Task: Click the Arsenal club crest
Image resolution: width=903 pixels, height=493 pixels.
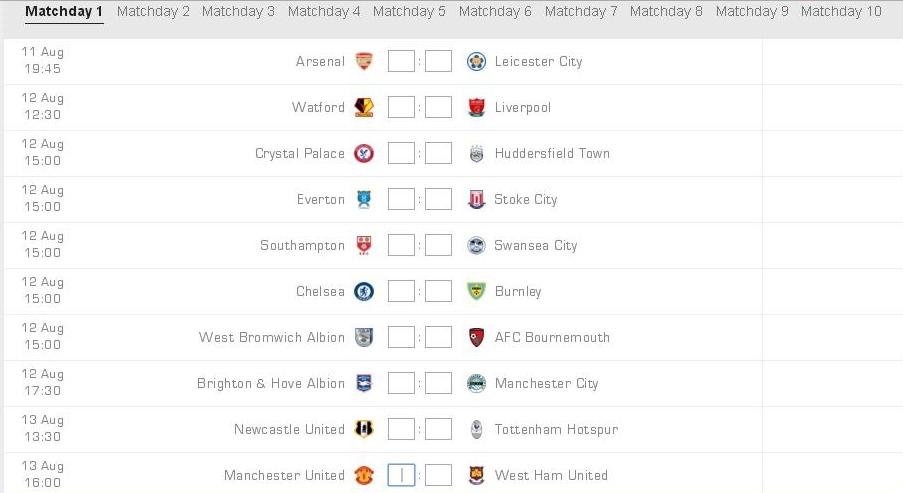Action: (x=364, y=61)
